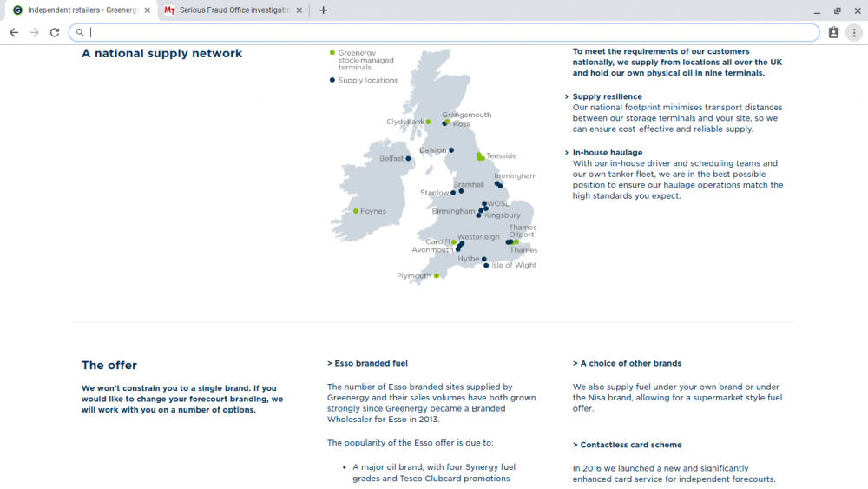Click the WOSL map label

point(498,203)
